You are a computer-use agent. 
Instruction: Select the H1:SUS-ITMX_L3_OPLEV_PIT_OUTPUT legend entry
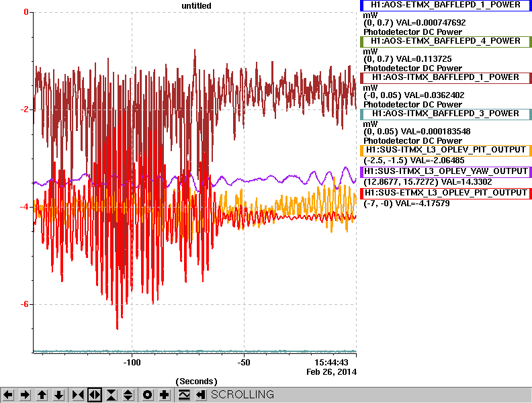tap(445, 150)
